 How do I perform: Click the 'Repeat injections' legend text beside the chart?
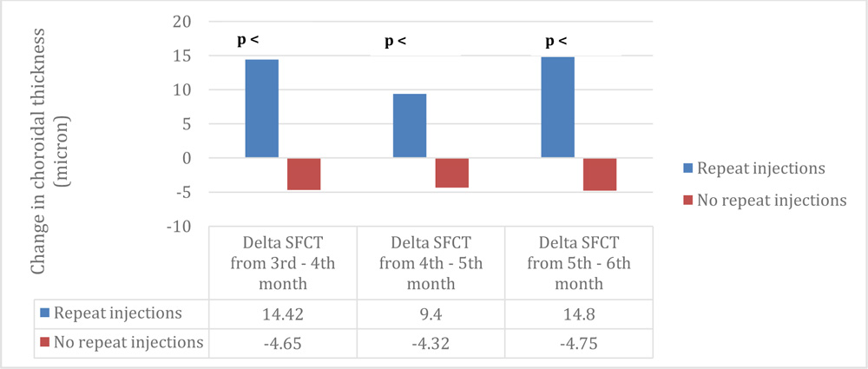760,168
